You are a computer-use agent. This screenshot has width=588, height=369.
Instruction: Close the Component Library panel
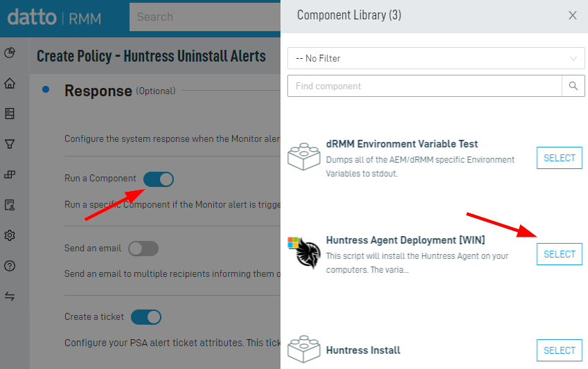(572, 15)
